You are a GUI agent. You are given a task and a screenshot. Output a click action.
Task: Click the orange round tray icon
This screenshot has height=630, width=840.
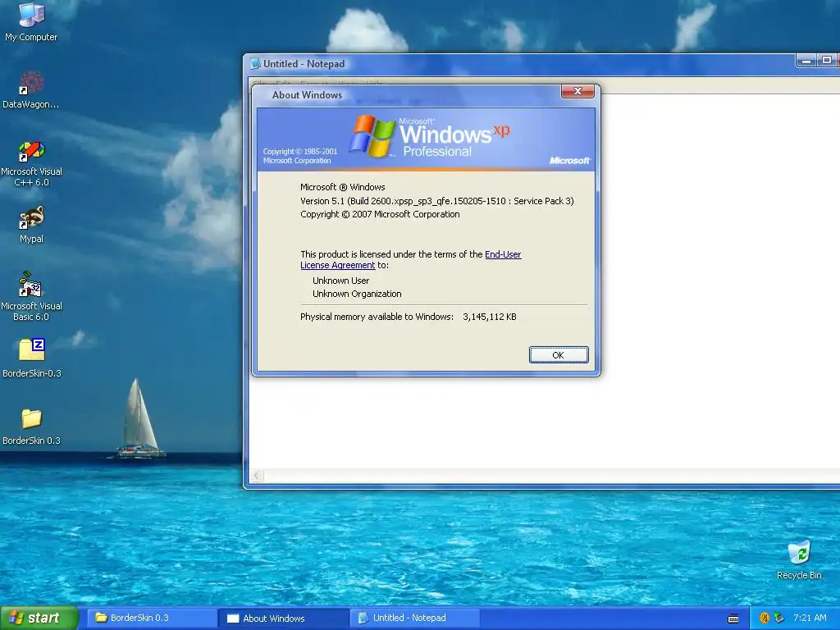[x=765, y=618]
